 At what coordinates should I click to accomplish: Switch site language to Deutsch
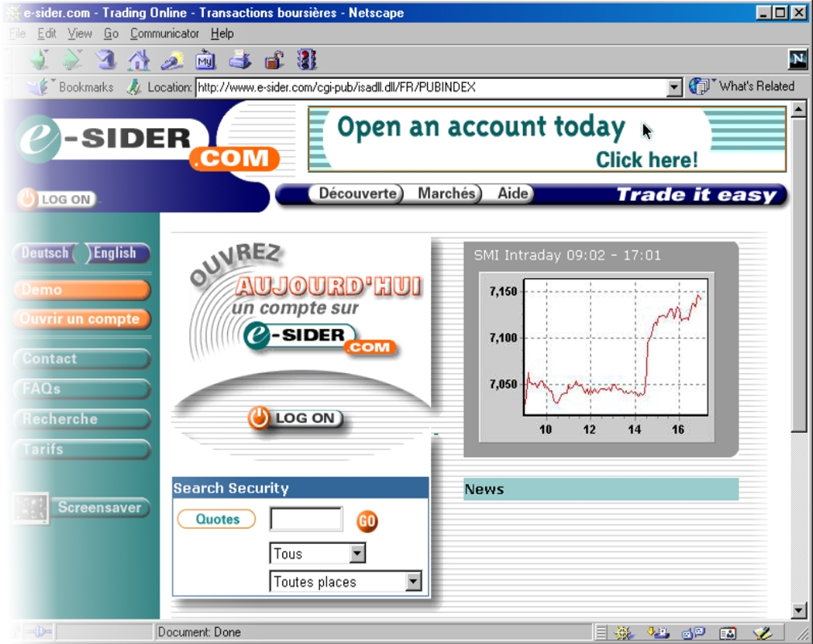click(45, 253)
